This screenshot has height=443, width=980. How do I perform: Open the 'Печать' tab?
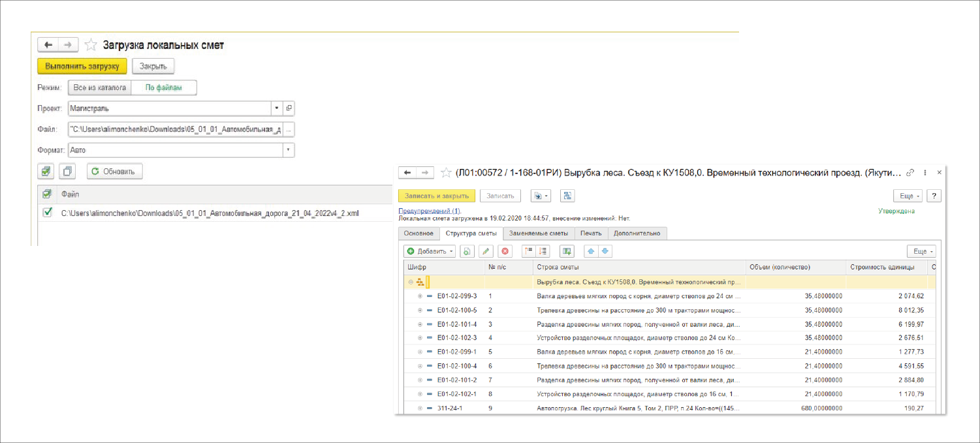pyautogui.click(x=592, y=234)
